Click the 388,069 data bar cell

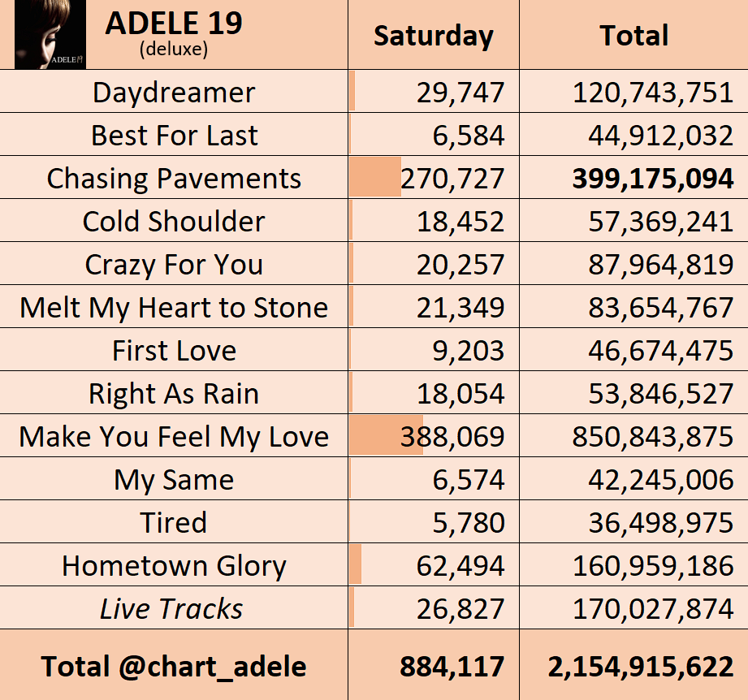click(433, 436)
